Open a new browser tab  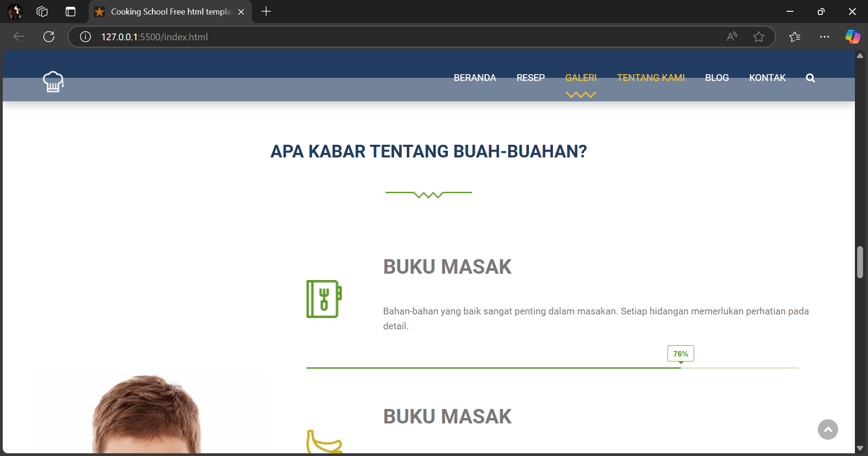[266, 12]
